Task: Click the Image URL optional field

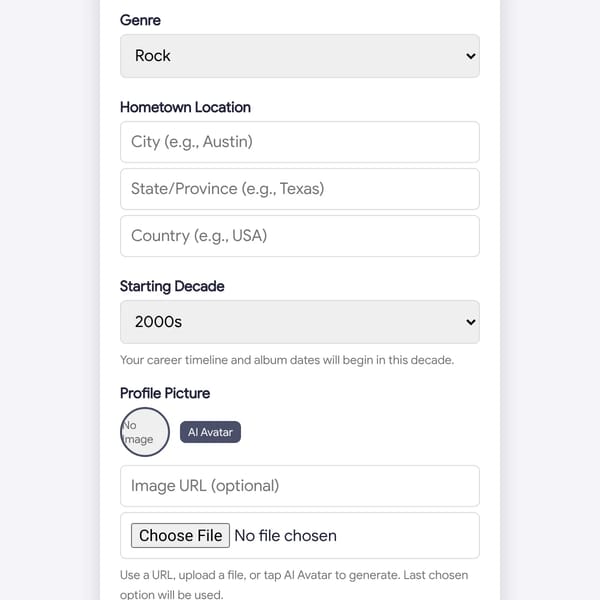Action: pyautogui.click(x=300, y=486)
